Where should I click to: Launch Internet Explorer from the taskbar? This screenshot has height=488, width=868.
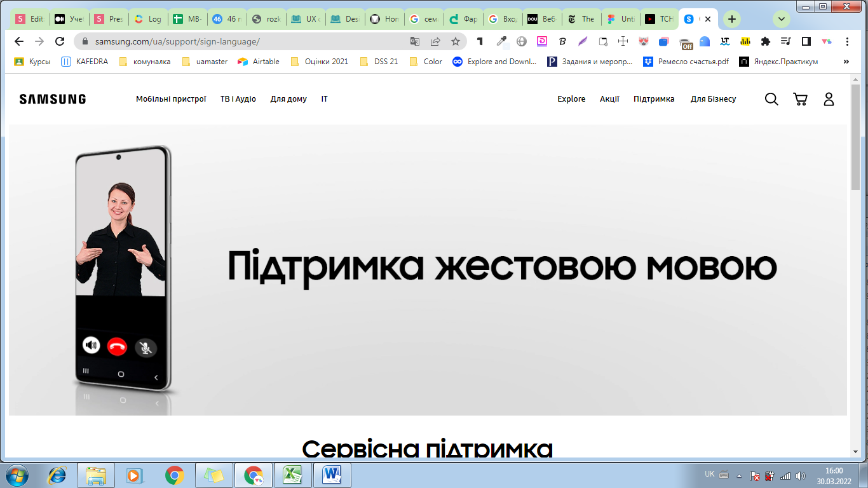point(58,475)
